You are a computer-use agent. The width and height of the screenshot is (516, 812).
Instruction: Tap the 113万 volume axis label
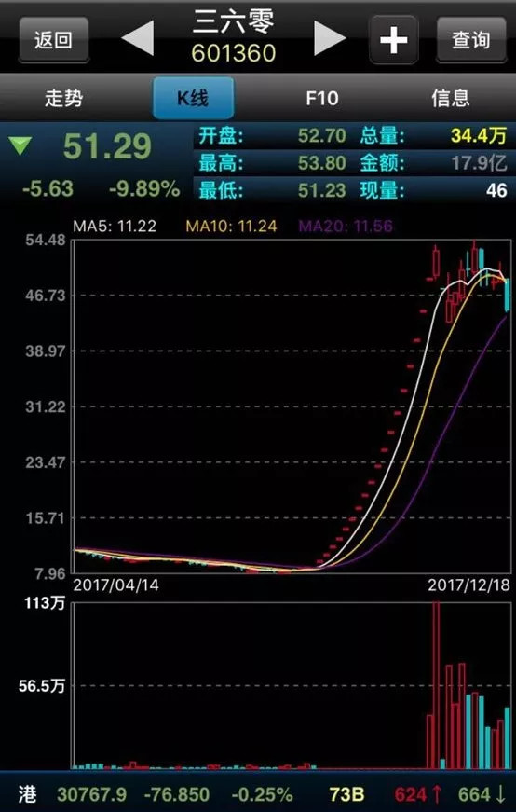tap(44, 603)
